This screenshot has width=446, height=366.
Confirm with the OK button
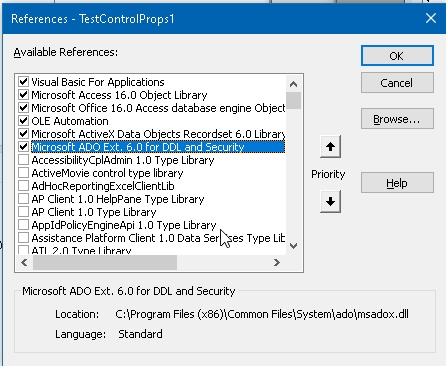[x=397, y=56]
